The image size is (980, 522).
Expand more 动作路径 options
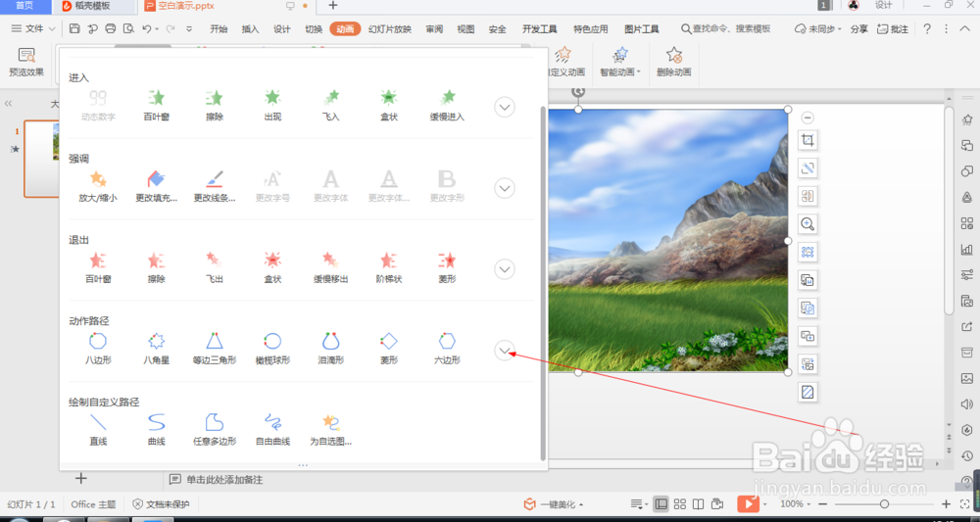click(505, 351)
